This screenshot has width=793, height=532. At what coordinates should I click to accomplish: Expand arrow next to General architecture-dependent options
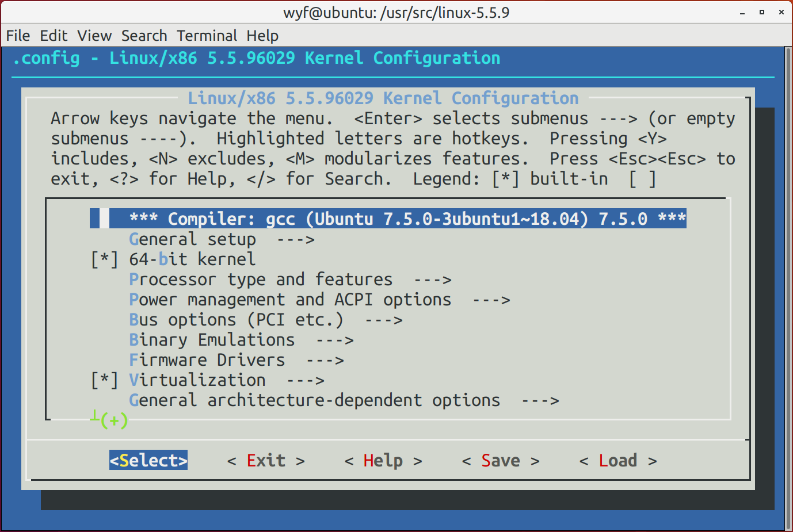(540, 401)
